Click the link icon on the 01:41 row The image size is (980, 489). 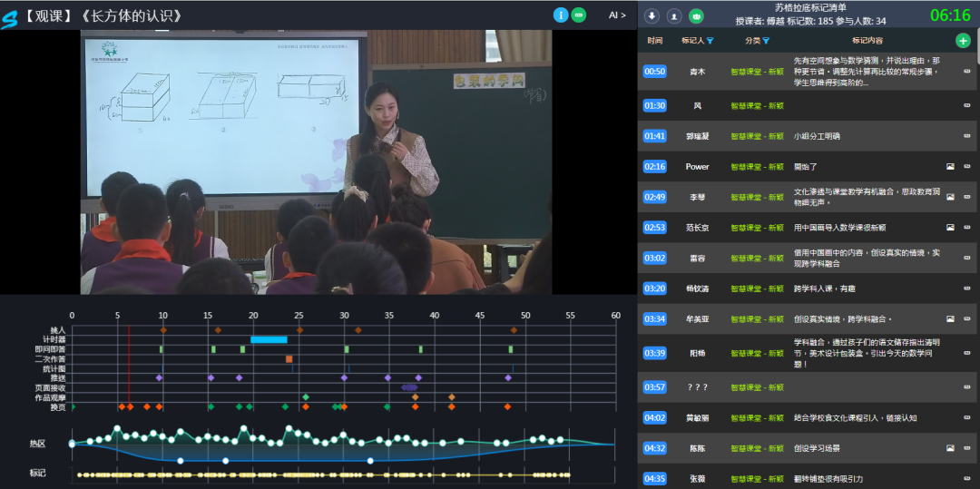pyautogui.click(x=966, y=136)
